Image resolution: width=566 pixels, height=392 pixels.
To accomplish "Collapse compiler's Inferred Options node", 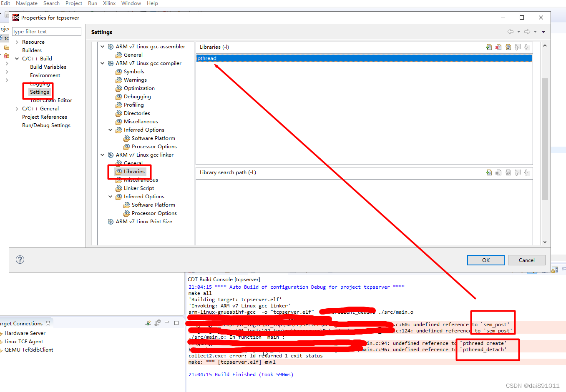I will 111,130.
